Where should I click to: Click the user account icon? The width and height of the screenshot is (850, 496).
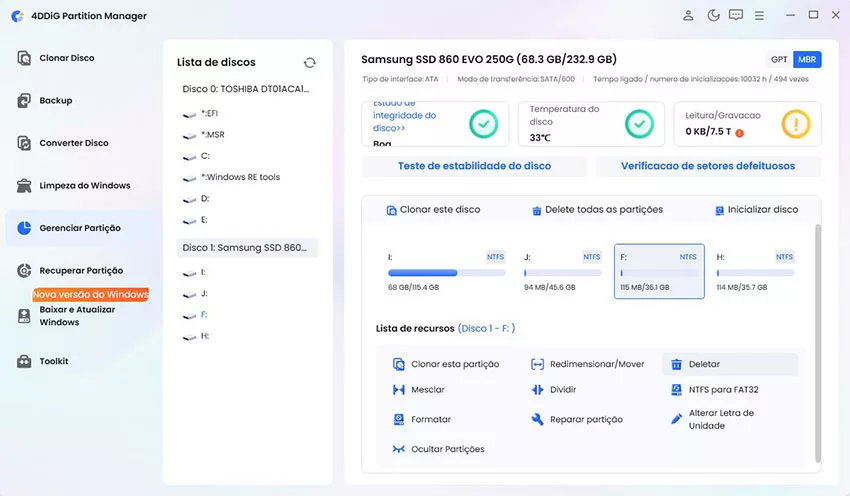688,15
